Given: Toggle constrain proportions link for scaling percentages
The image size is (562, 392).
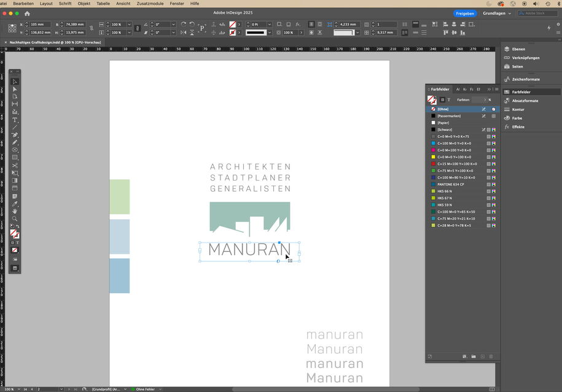Looking at the screenshot, I should tap(136, 28).
